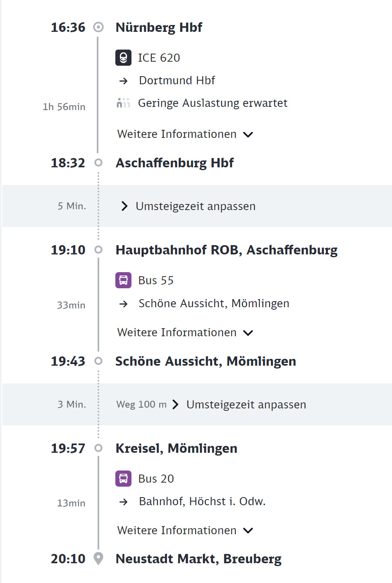The image size is (392, 583).
Task: Open Umsteigezeit anpassen for the 5 Min. transfer
Action: tap(188, 206)
